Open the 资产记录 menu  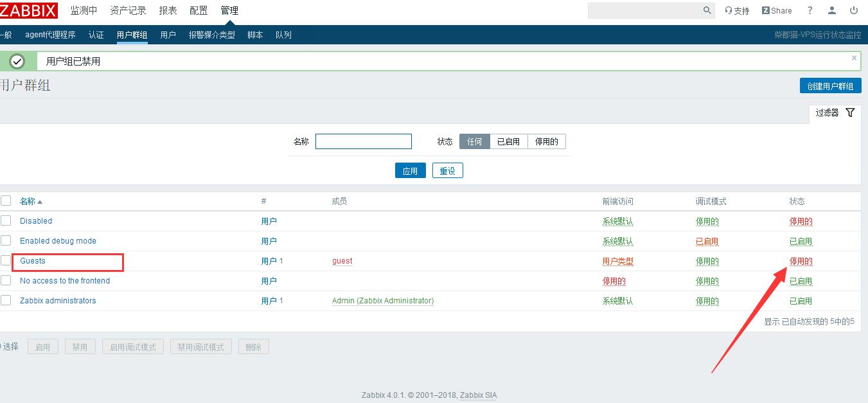(128, 10)
